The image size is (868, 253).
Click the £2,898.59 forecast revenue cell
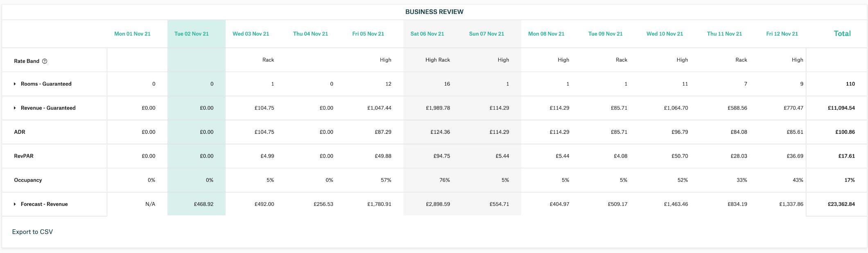pos(438,204)
